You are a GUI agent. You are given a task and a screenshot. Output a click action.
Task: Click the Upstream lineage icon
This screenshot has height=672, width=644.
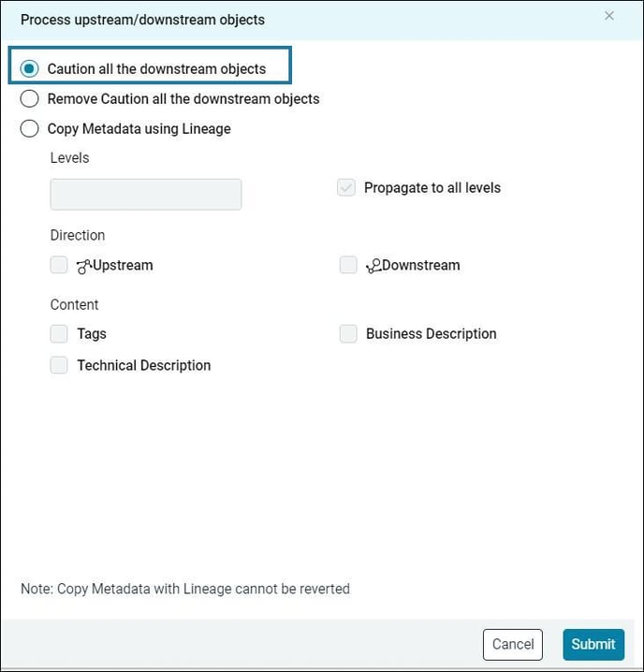tap(84, 266)
